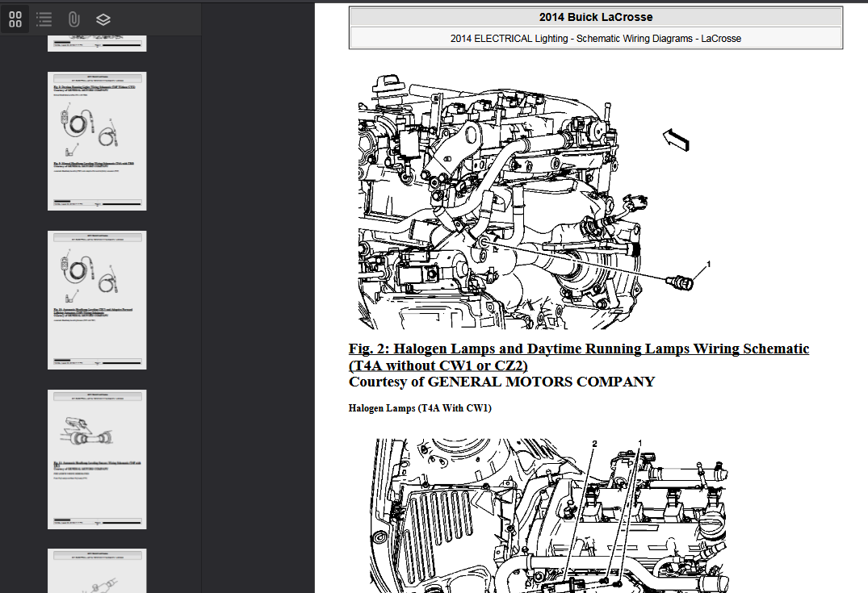Open the partly visible thumbnail above Fig. 8 page
The image size is (868, 593).
(x=97, y=44)
